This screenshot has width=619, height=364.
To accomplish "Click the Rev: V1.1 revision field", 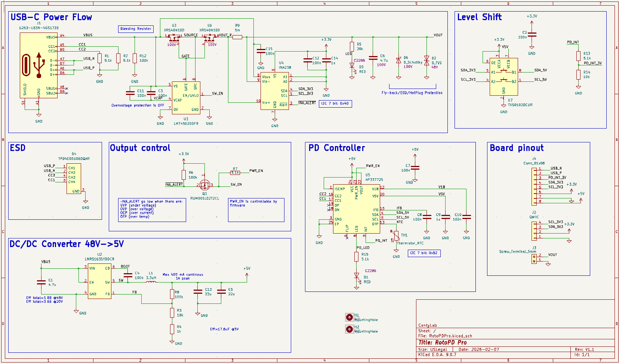I will [584, 349].
